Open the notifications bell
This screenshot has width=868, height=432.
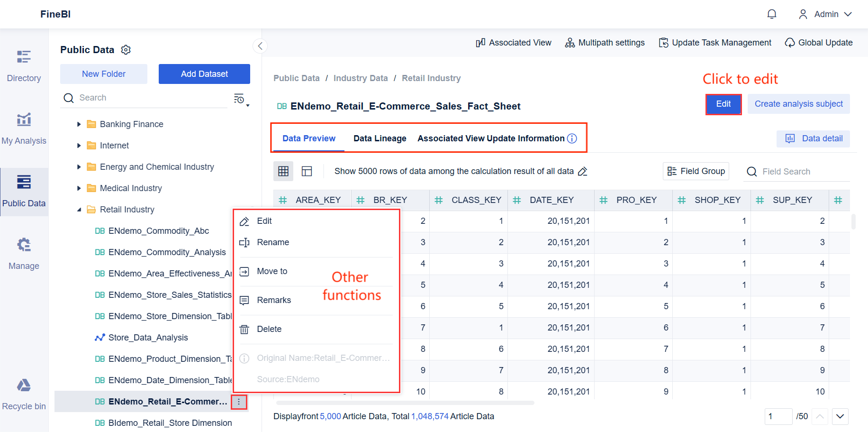pyautogui.click(x=771, y=14)
